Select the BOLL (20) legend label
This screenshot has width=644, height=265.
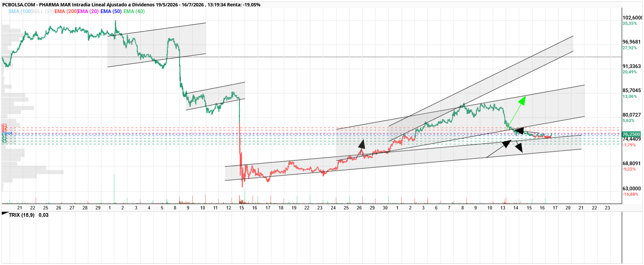(43, 11)
